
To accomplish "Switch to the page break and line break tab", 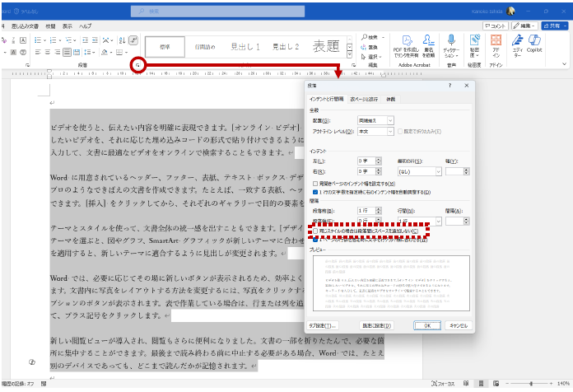I will (365, 99).
